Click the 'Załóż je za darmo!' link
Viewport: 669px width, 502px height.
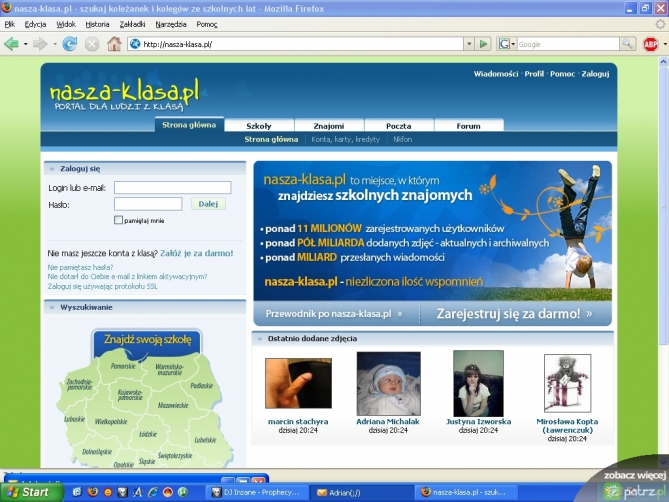click(196, 254)
